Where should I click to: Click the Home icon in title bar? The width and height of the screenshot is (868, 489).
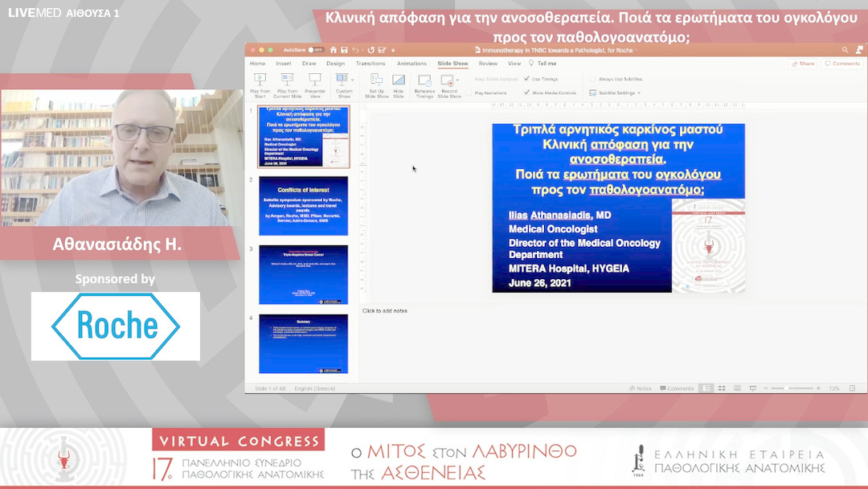point(334,50)
